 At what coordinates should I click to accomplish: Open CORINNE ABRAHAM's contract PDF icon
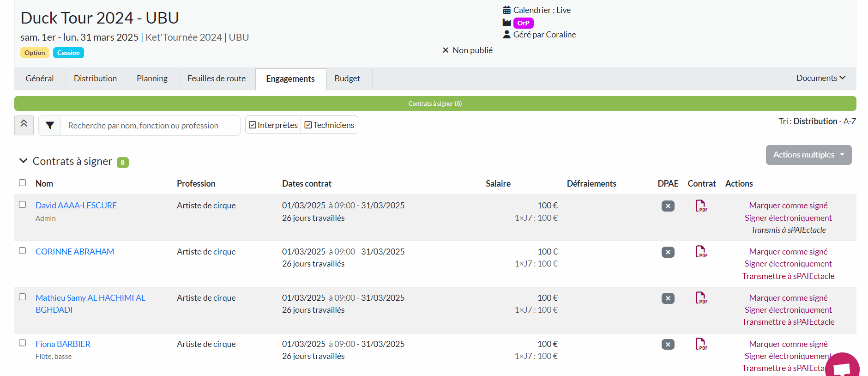click(701, 252)
